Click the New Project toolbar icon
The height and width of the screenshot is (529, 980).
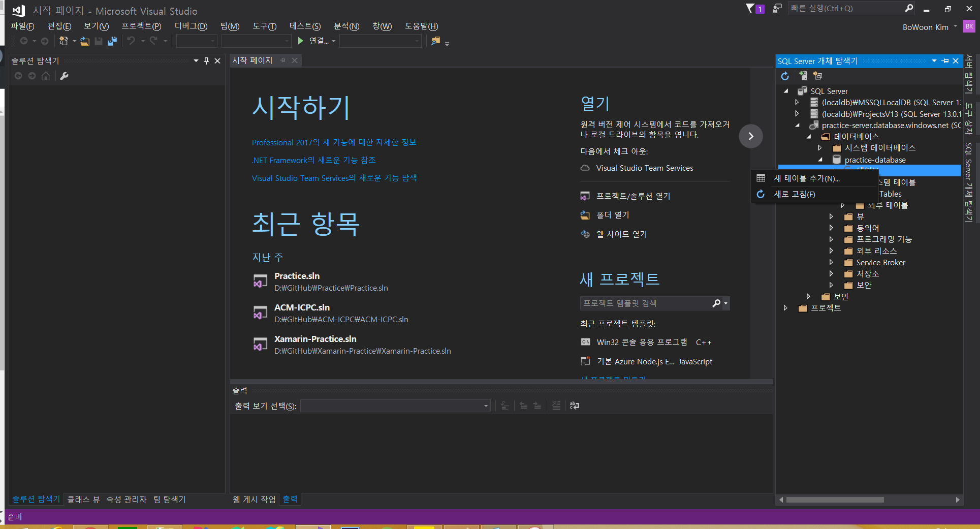[64, 41]
